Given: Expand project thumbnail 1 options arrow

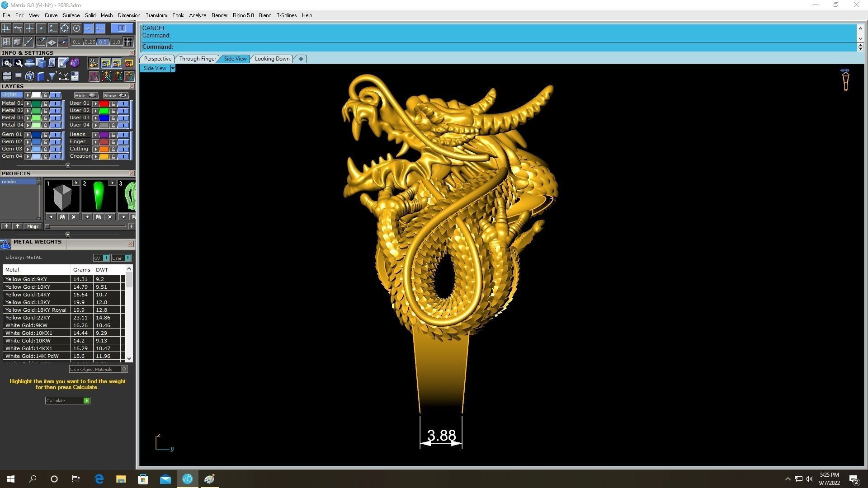Looking at the screenshot, I should (x=75, y=183).
